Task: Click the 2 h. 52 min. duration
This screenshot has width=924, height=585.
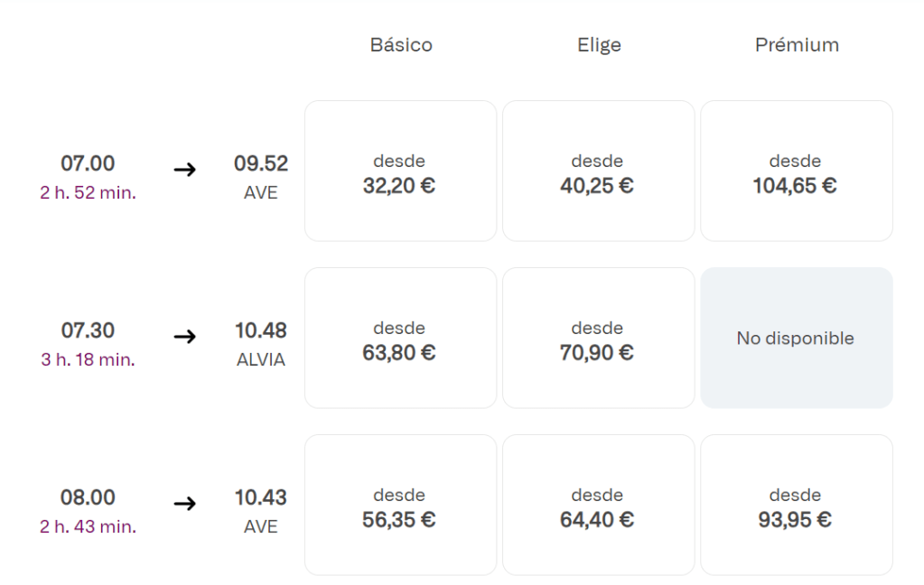Action: (88, 193)
